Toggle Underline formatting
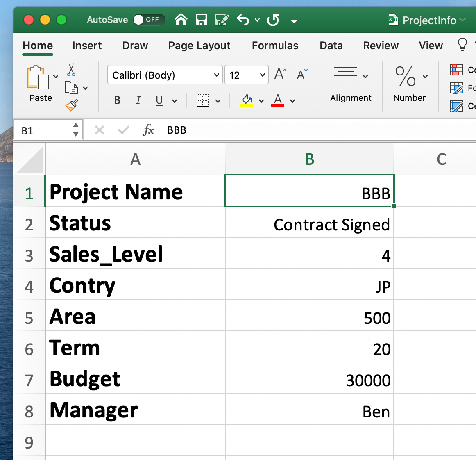 (x=159, y=100)
